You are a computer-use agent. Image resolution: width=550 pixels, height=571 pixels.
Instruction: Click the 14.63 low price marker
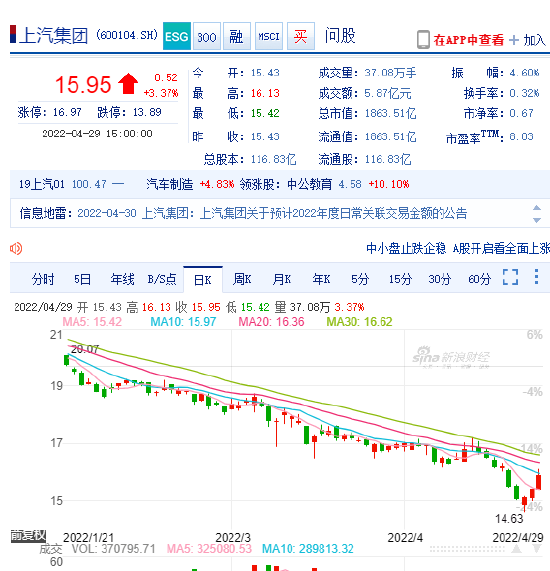point(509,519)
